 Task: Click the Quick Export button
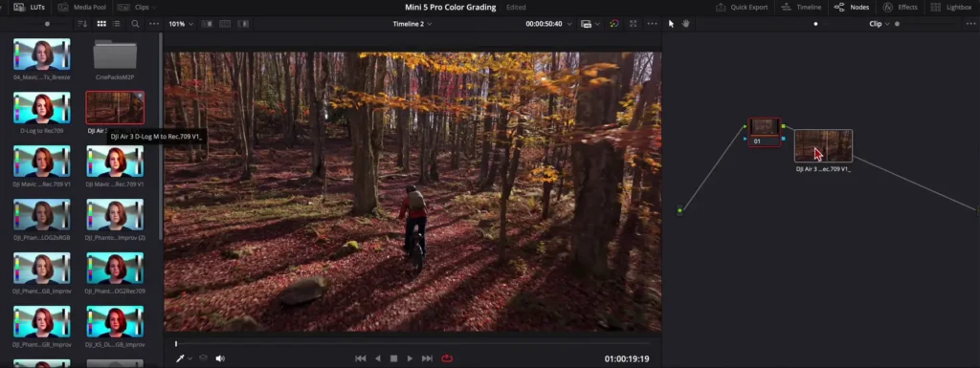pos(742,8)
